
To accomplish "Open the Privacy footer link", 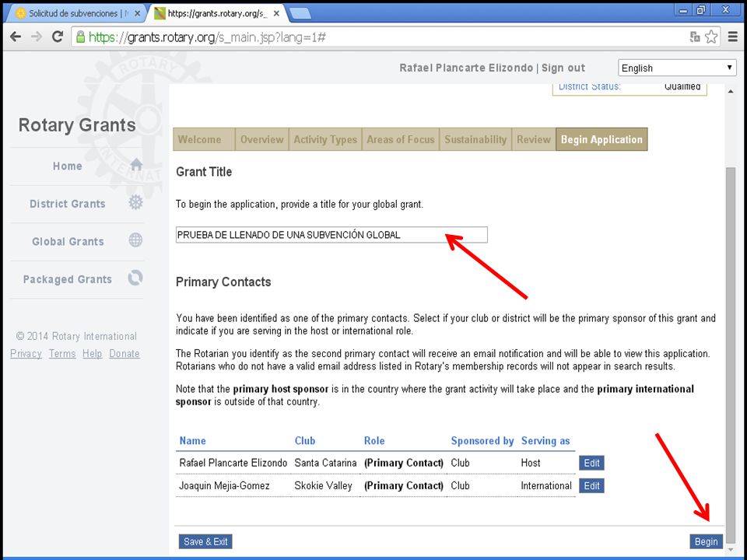I will [26, 354].
